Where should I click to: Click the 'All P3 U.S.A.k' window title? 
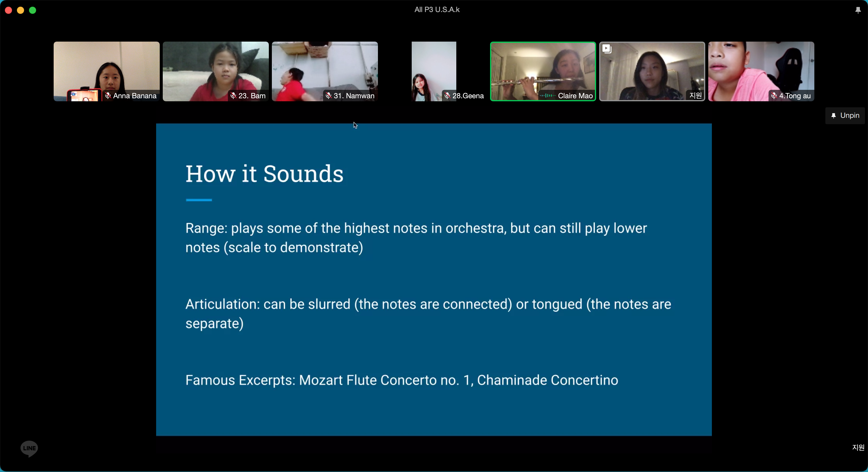point(437,10)
